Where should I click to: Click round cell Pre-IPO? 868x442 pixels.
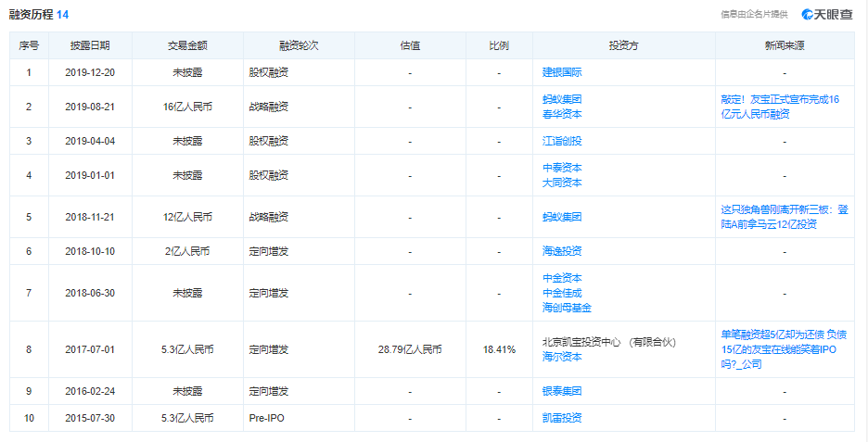point(267,418)
